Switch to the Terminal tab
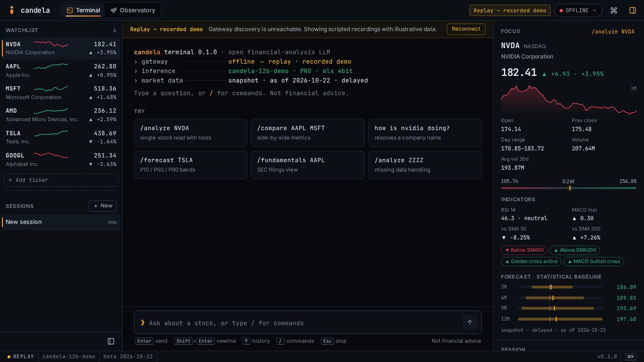 (84, 10)
